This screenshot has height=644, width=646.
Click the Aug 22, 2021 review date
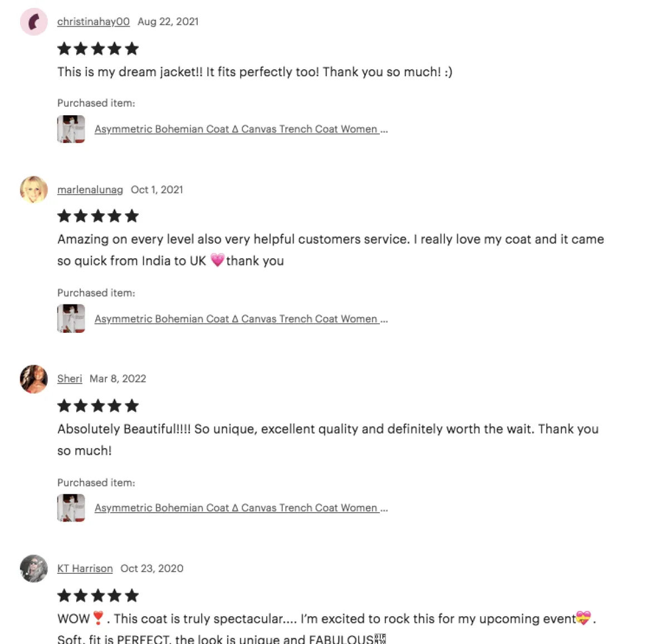pos(168,22)
